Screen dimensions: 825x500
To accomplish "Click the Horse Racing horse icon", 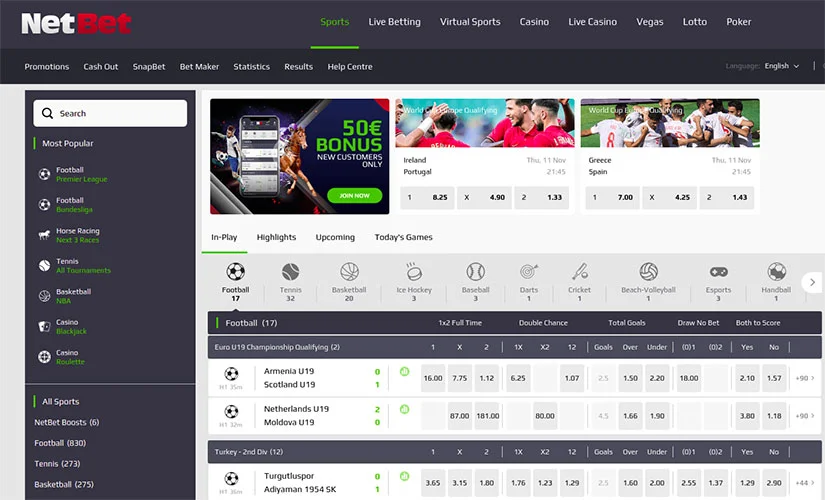I will (44, 235).
